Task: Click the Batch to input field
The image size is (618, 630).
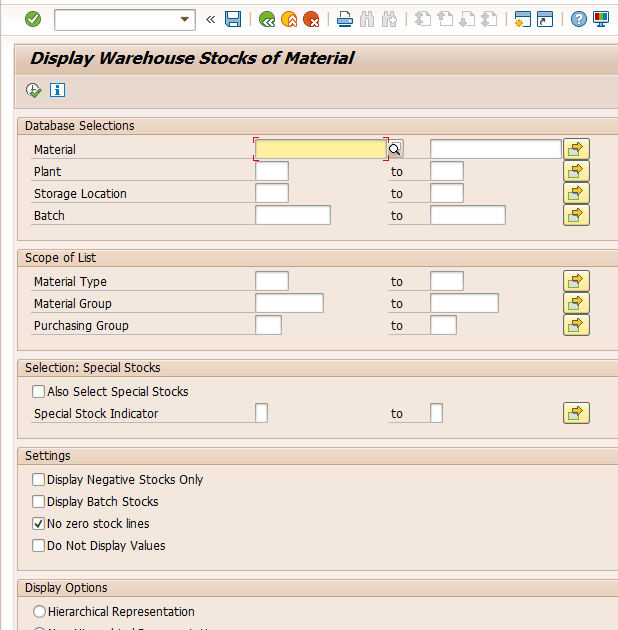Action: (x=468, y=215)
